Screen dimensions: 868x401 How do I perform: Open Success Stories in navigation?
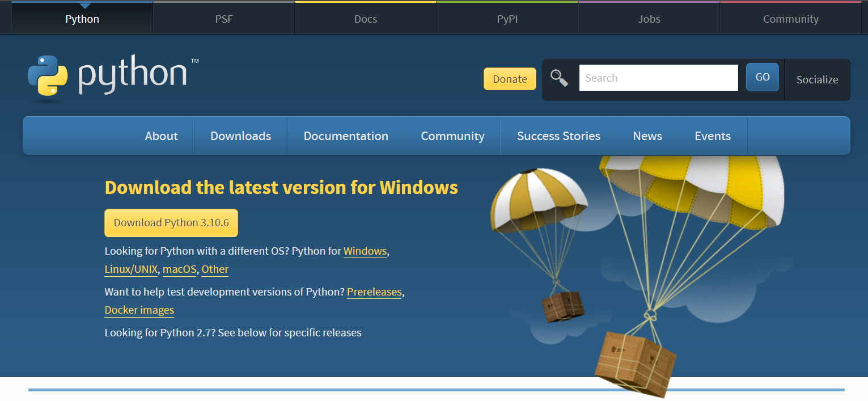pyautogui.click(x=558, y=136)
